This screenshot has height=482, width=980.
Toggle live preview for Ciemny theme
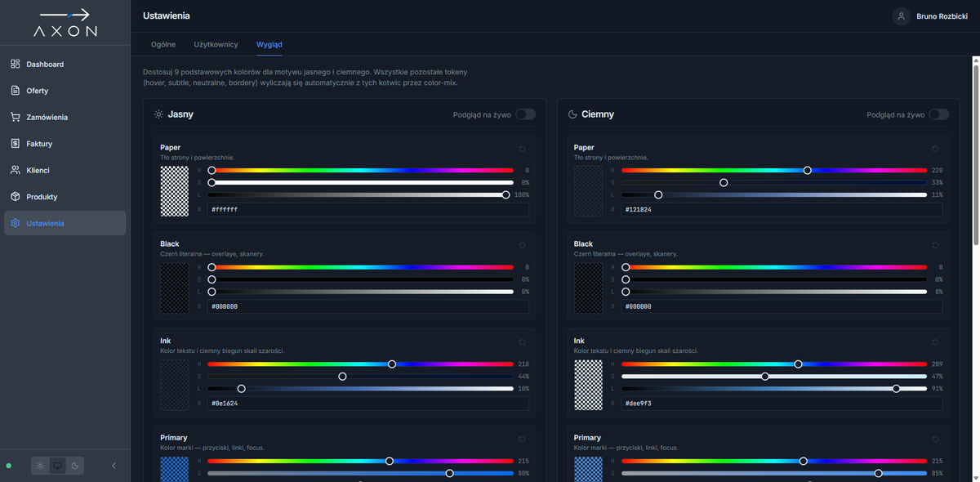[938, 114]
